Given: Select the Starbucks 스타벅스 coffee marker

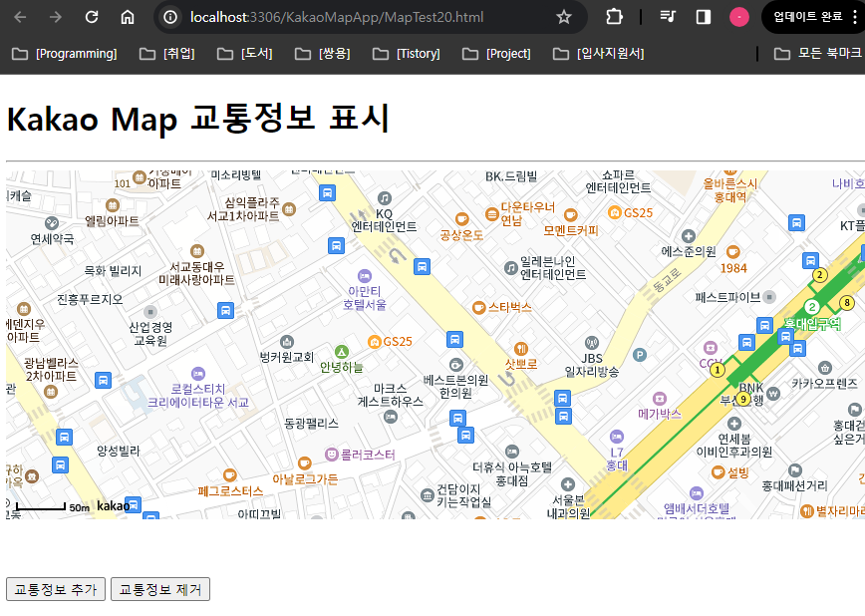Looking at the screenshot, I should pyautogui.click(x=478, y=307).
